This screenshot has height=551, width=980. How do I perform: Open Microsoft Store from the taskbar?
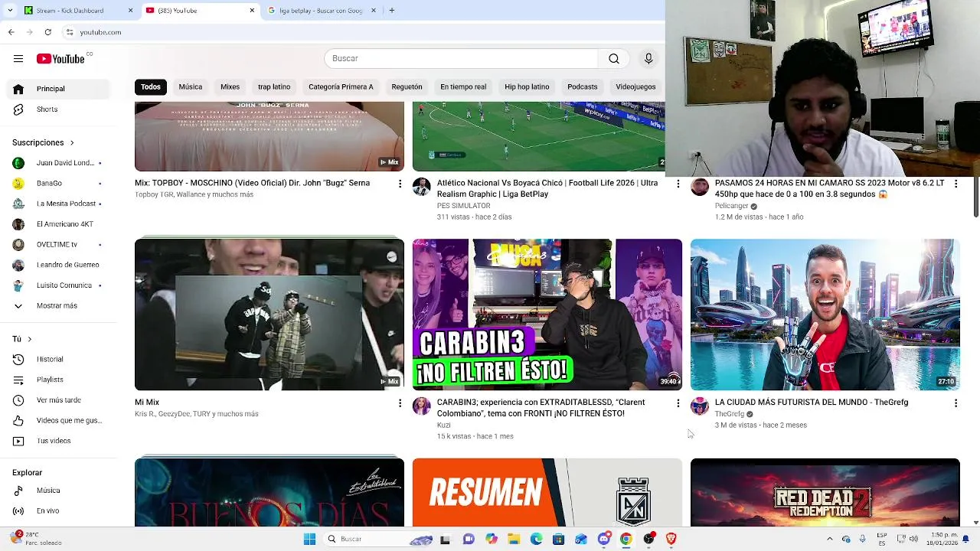[559, 539]
